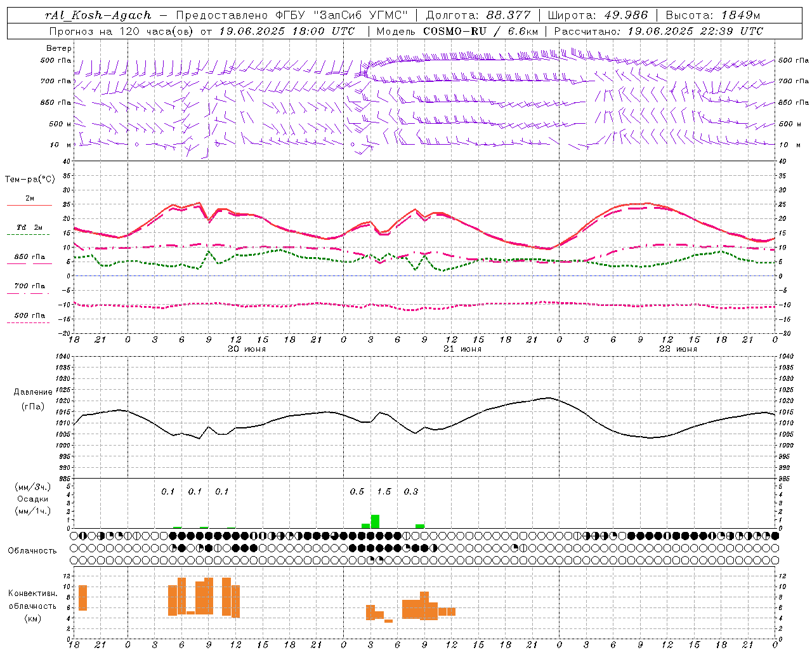The height and width of the screenshot is (650, 812).
Task: Click the 0.5 precipitation total value
Action: coord(357,491)
